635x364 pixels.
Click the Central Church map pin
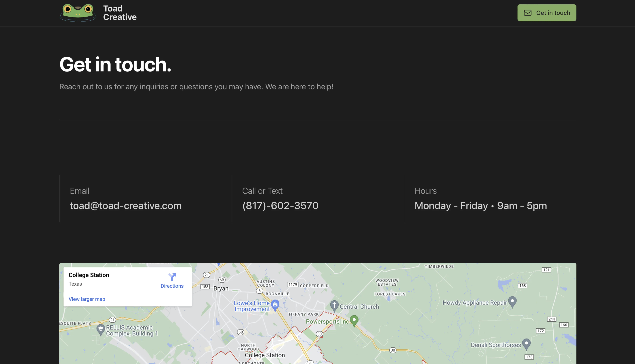pos(334,306)
